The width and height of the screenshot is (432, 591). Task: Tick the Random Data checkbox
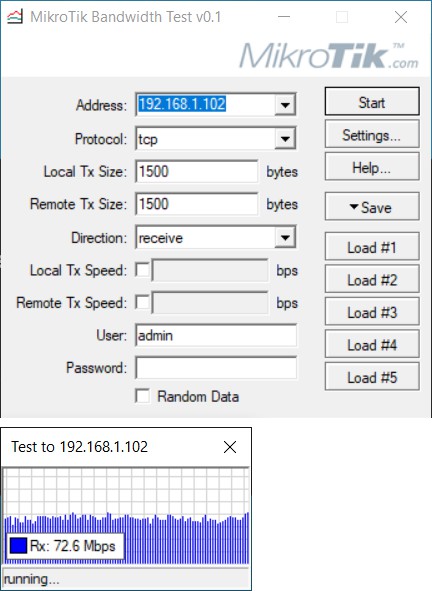[142, 396]
